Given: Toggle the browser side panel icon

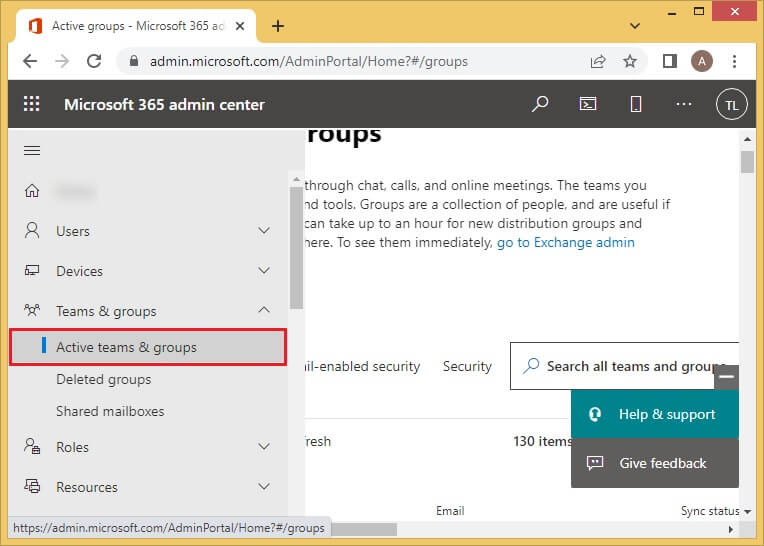Looking at the screenshot, I should [x=670, y=61].
